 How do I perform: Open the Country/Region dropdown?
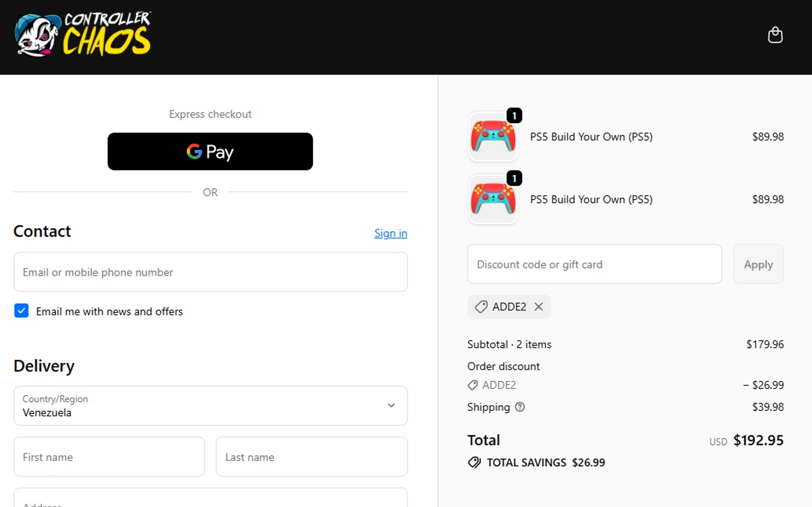click(x=211, y=406)
